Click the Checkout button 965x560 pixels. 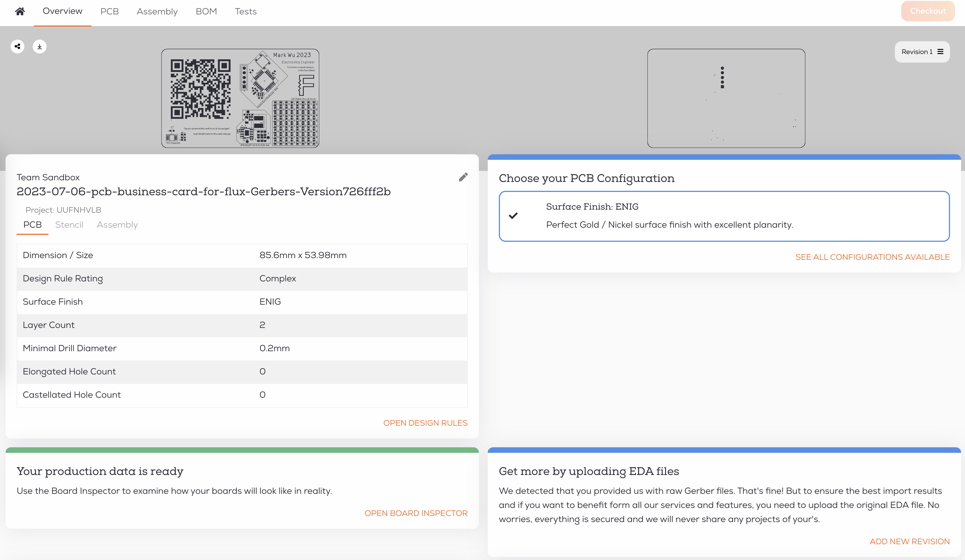point(928,11)
